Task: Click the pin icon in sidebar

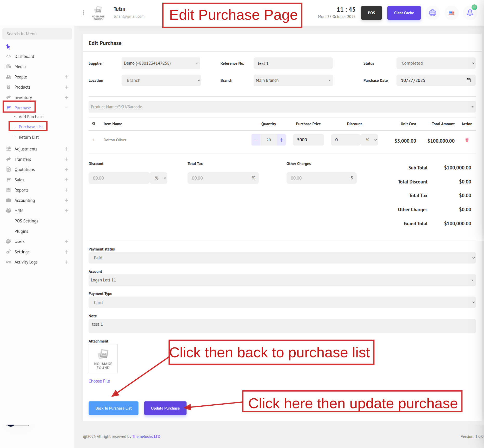Action: (8, 47)
